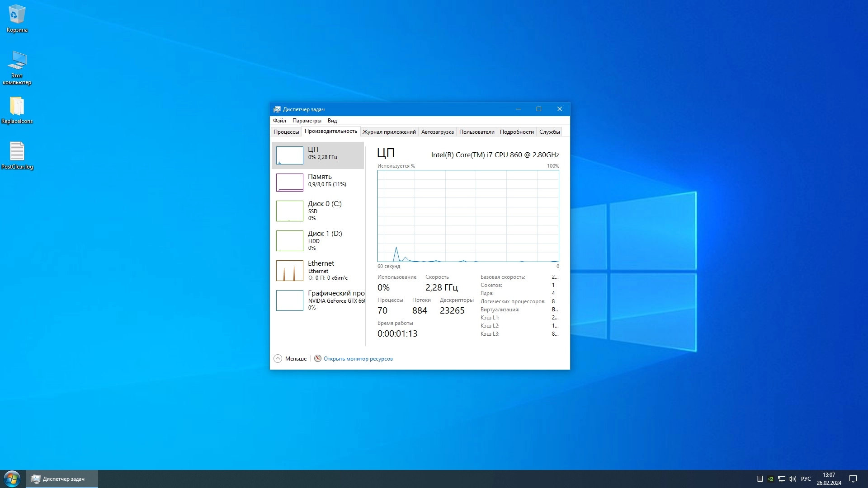Collapse Task Manager with Fewer details chevron
This screenshot has height=488, width=868.
point(278,359)
